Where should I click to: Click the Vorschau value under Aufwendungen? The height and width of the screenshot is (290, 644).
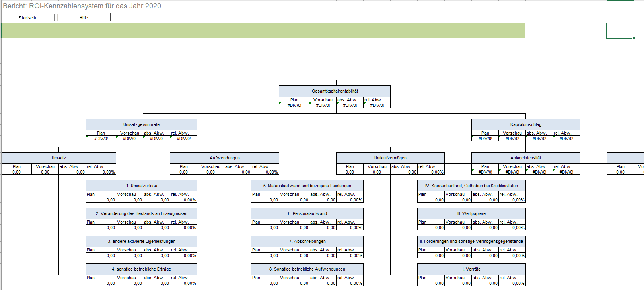pos(210,172)
